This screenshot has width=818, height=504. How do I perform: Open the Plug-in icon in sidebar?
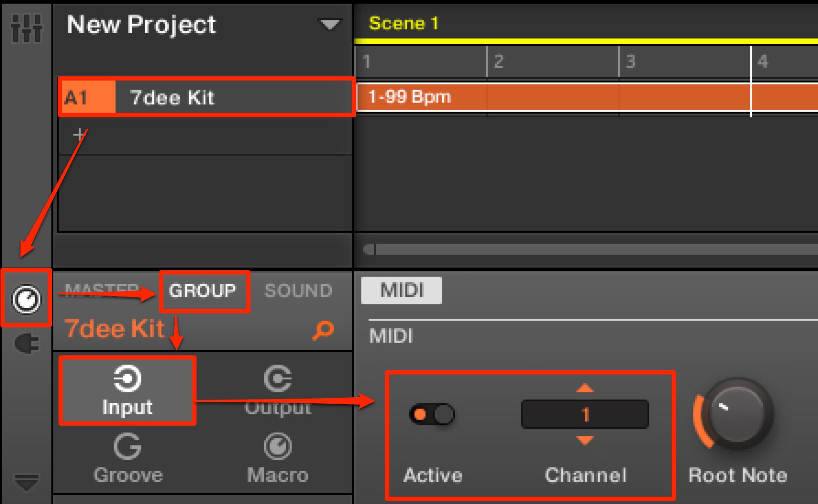[27, 344]
